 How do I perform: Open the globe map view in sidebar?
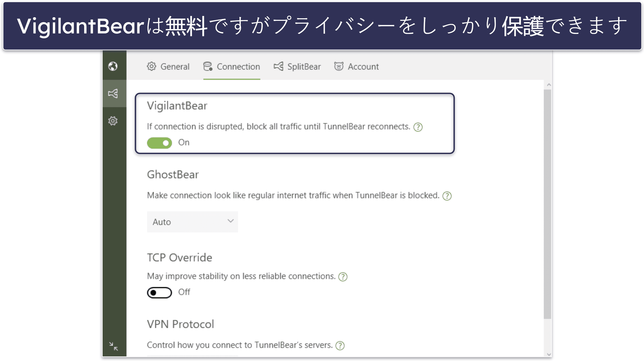point(113,66)
